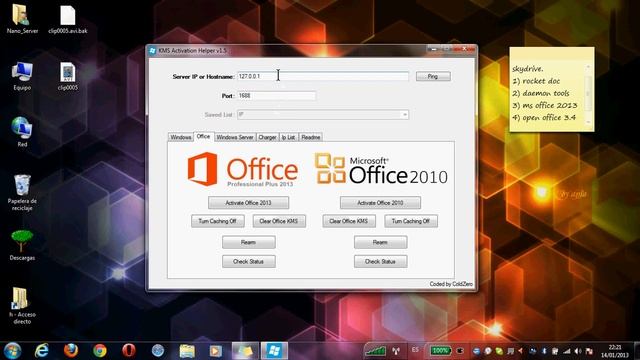Click the Office 2013 logo image
Screen dimensions: 640x360
(x=242, y=170)
